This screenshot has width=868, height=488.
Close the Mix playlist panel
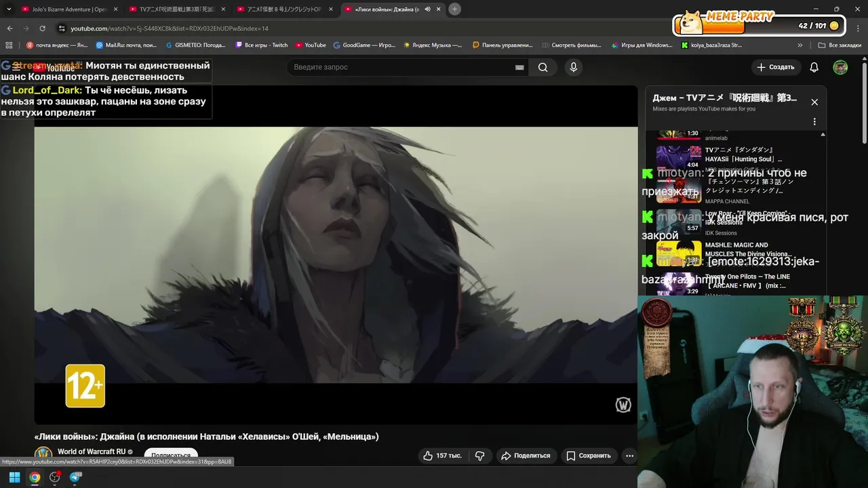pos(814,102)
